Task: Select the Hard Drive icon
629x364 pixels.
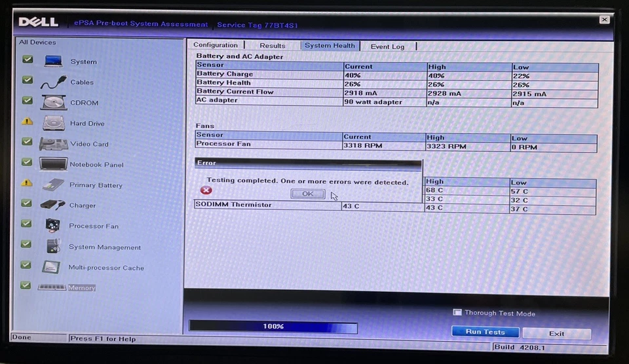Action: tap(54, 122)
